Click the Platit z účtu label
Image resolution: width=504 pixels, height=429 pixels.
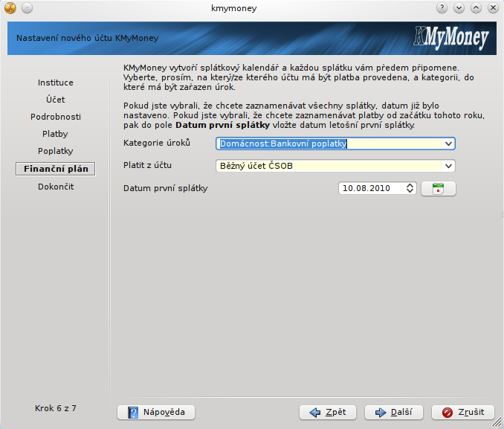tap(147, 165)
